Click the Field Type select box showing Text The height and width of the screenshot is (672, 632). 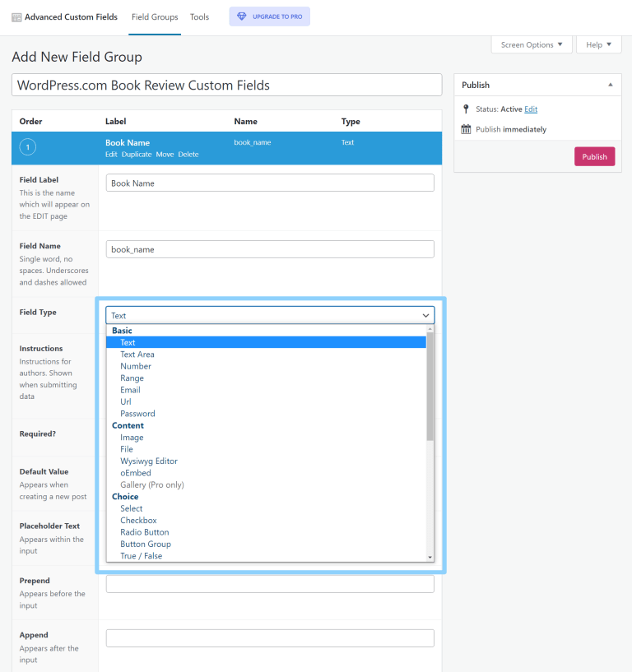270,315
